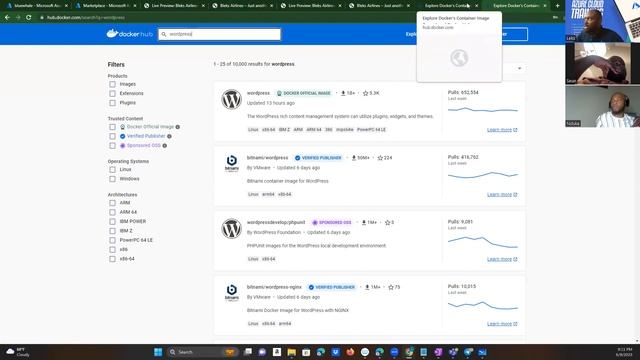Click the info icon next to Verified Publisher filter
The image size is (640, 360).
click(x=169, y=136)
